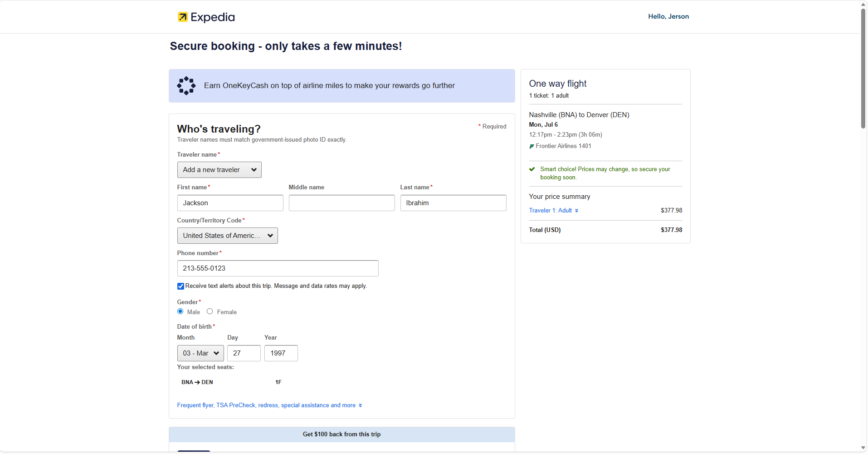Screen dimensions: 868x454
Task: Click the 12:17pm - 2:23pm flight time
Action: [x=566, y=135]
